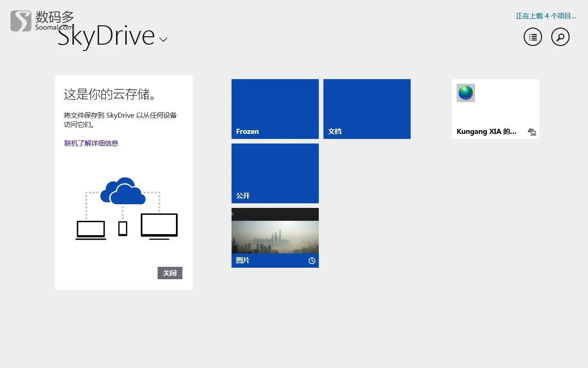Open the 文档 folder tile

(367, 109)
